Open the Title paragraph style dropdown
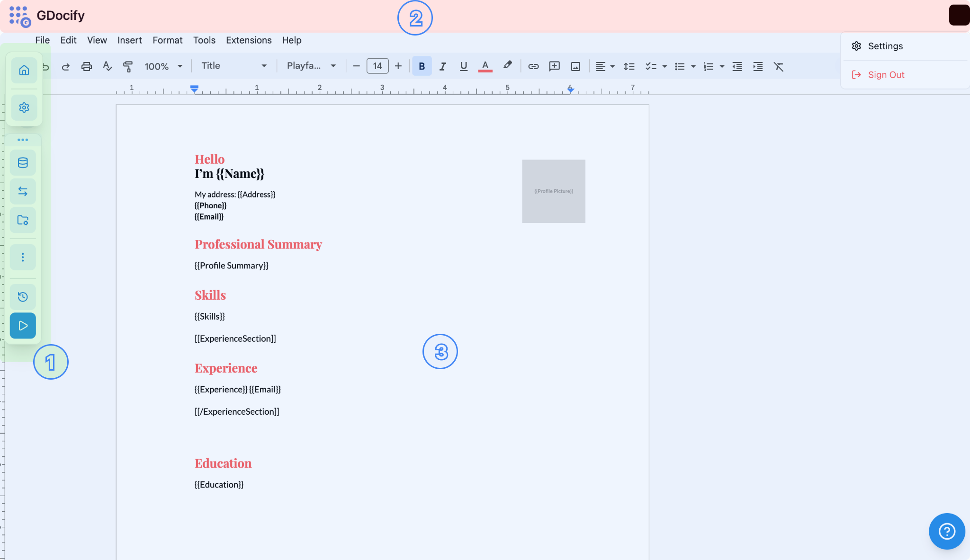The image size is (970, 560). click(234, 66)
